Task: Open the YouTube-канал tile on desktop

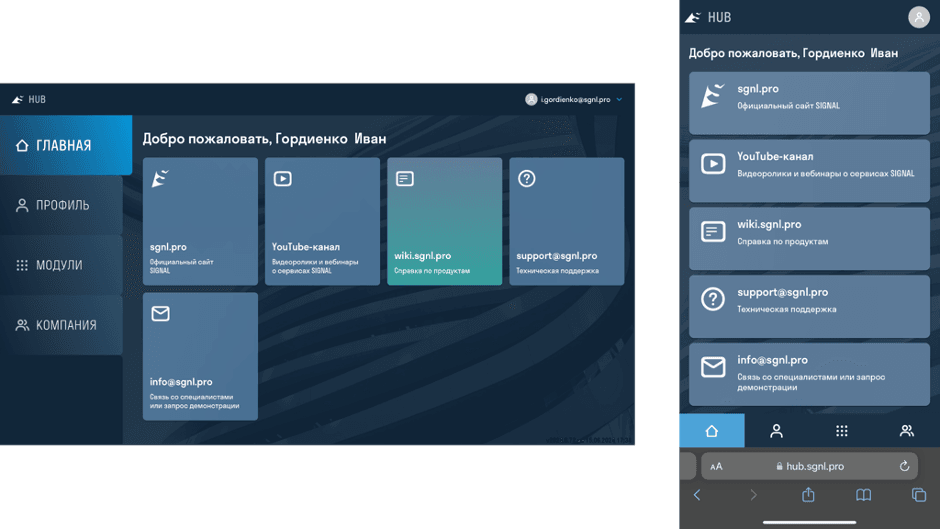Action: [x=322, y=221]
